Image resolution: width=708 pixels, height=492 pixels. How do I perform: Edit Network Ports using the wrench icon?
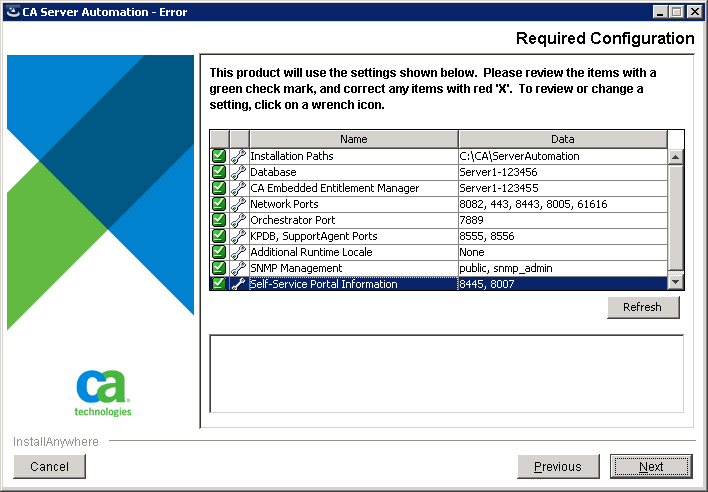coord(238,204)
